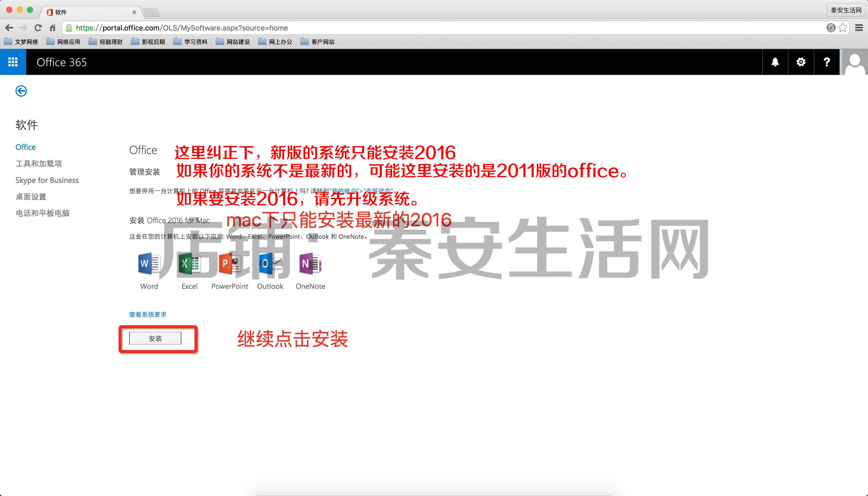Open the help question mark
This screenshot has height=496, width=868.
(x=827, y=62)
